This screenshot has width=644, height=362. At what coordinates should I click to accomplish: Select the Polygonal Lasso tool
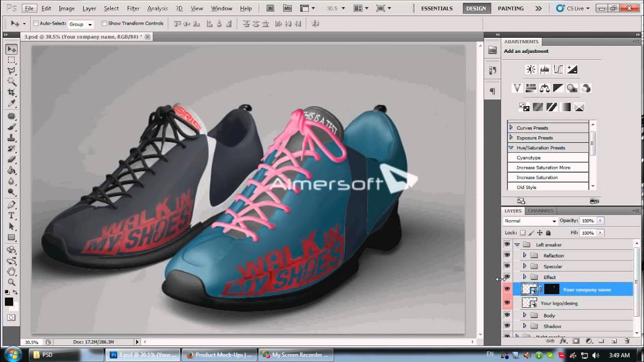click(12, 71)
